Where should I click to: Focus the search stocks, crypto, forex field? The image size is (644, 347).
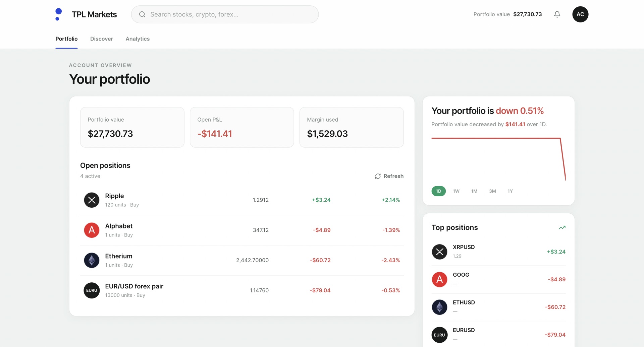[225, 14]
